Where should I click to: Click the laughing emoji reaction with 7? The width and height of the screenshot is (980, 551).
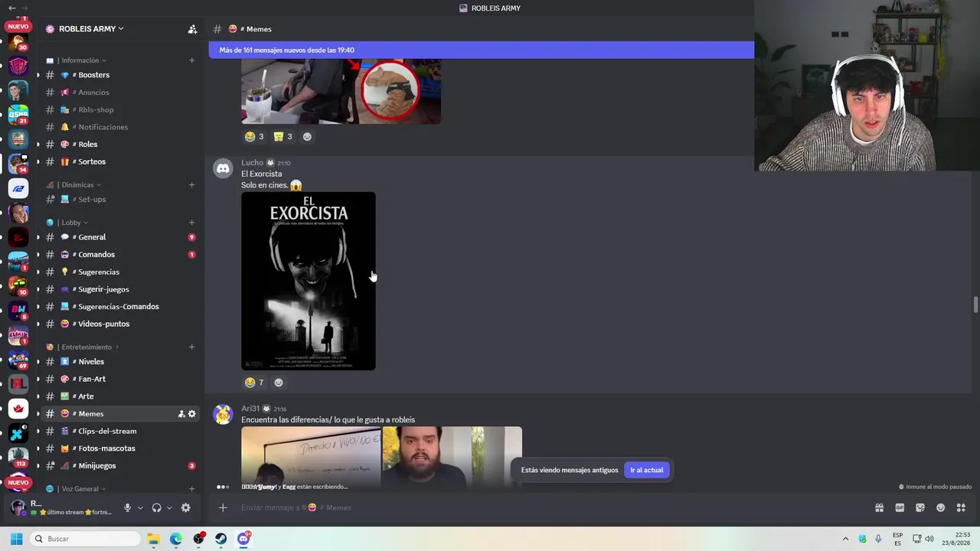(254, 383)
